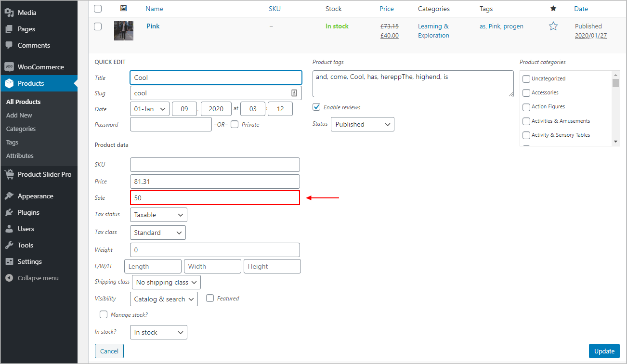Click the image column header icon
Image resolution: width=627 pixels, height=364 pixels.
point(123,9)
